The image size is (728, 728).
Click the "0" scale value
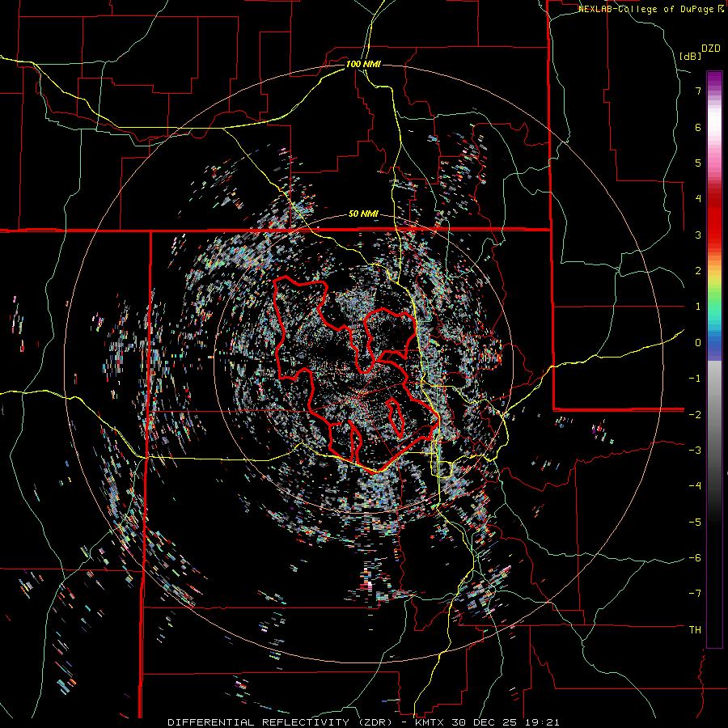[x=698, y=342]
